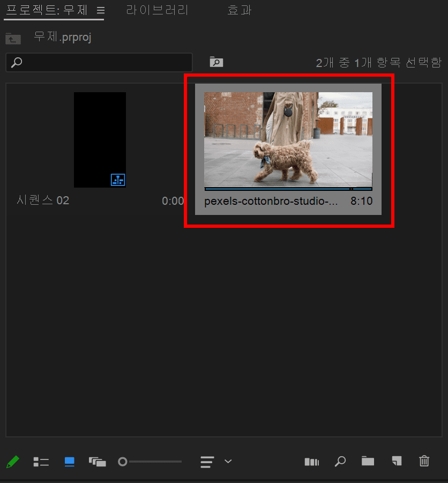Switch to Icon view
This screenshot has height=483, width=448.
[x=69, y=462]
